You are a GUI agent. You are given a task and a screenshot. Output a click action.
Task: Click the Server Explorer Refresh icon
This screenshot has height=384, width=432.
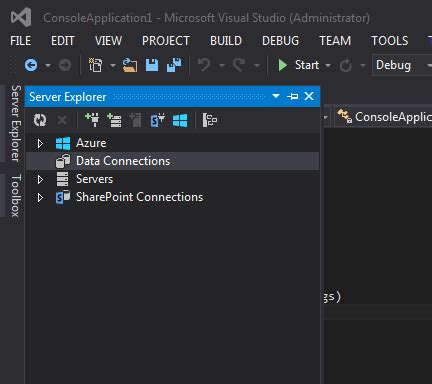[x=40, y=120]
